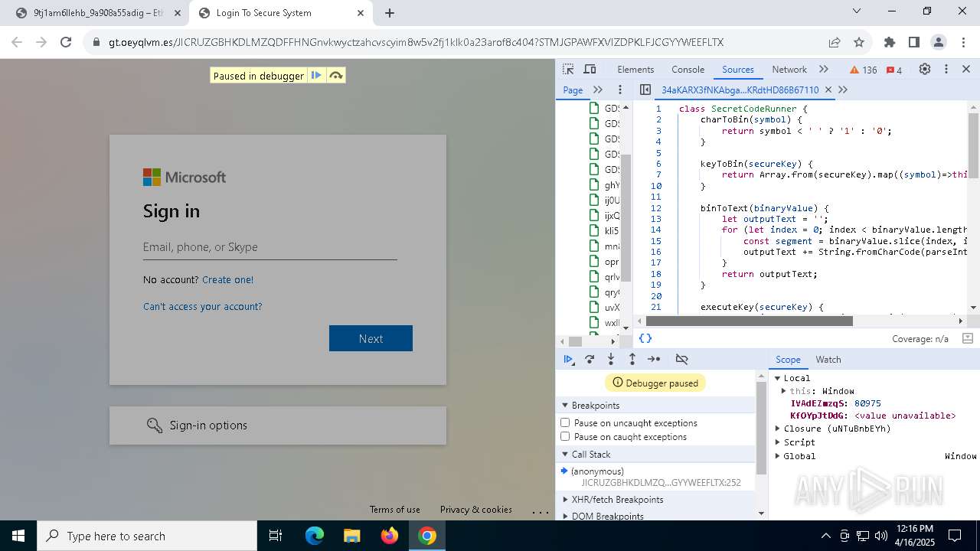Viewport: 980px width, 551px height.
Task: Click the pretty print braces icon
Action: tap(645, 337)
